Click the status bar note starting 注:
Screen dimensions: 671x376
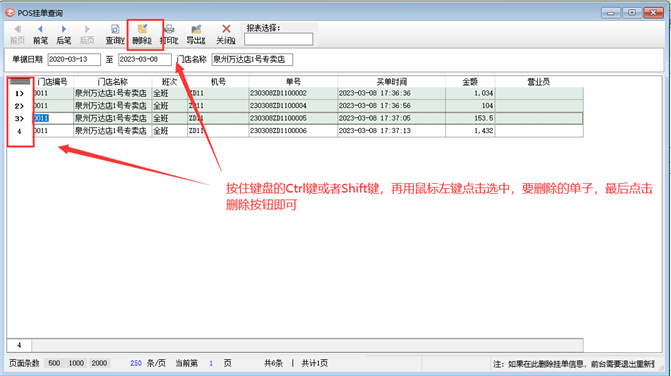click(573, 364)
